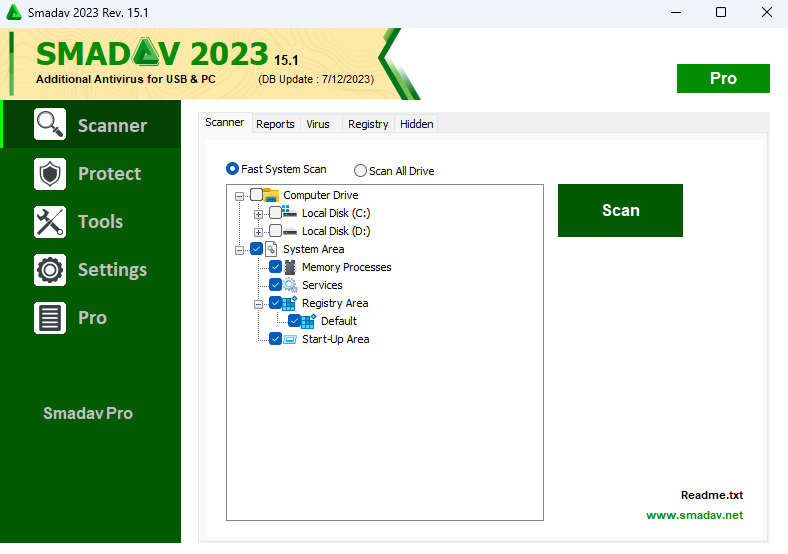Image resolution: width=788 pixels, height=554 pixels.
Task: Uncheck the Start-Up Area checkbox
Action: click(x=275, y=339)
